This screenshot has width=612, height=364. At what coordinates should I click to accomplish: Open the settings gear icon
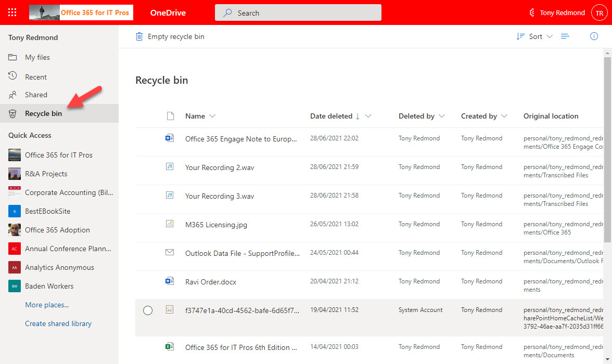[x=532, y=12]
